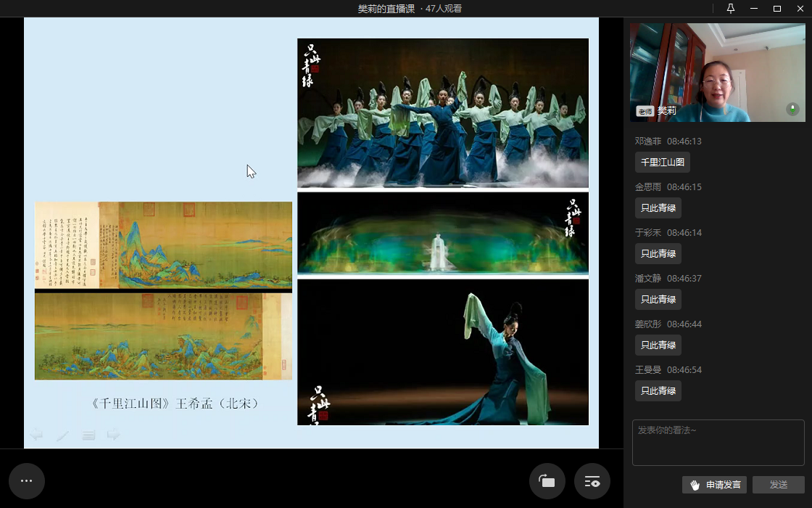Select teacher 樊莉's webcam video

718,73
